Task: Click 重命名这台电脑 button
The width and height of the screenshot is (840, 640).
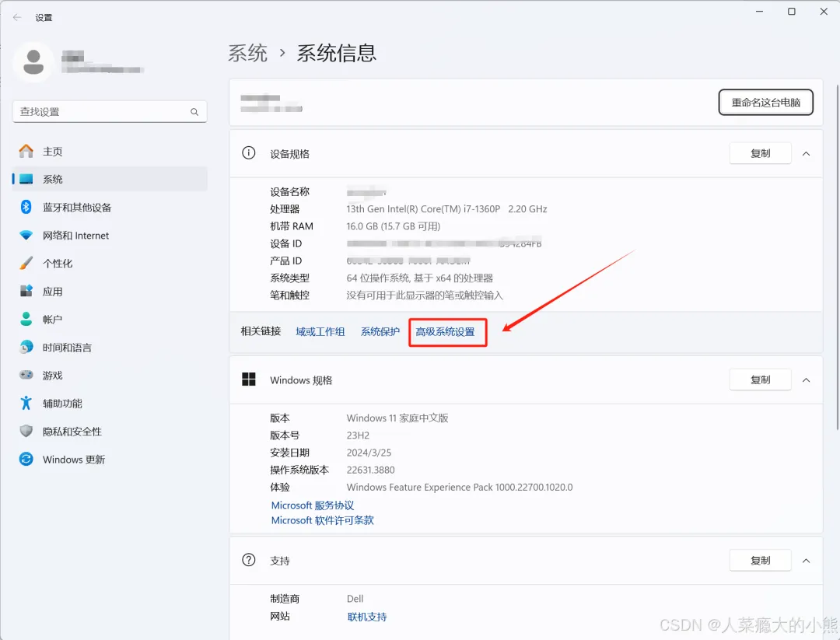Action: coord(765,103)
